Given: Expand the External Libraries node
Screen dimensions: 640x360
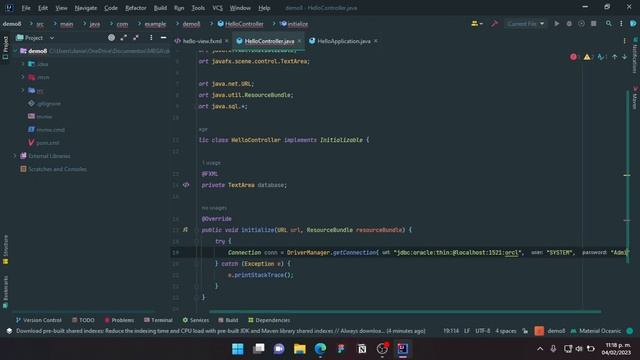Looking at the screenshot, I should 16,156.
